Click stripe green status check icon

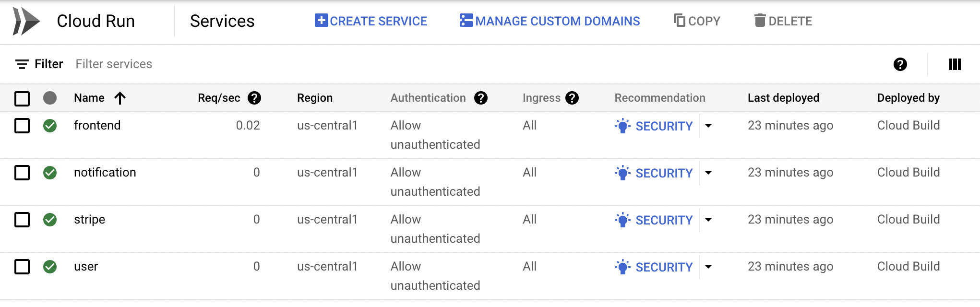click(50, 220)
